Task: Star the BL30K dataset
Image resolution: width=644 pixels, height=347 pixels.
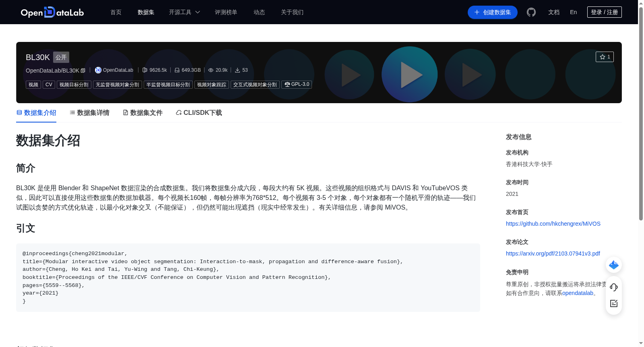Action: pos(605,57)
